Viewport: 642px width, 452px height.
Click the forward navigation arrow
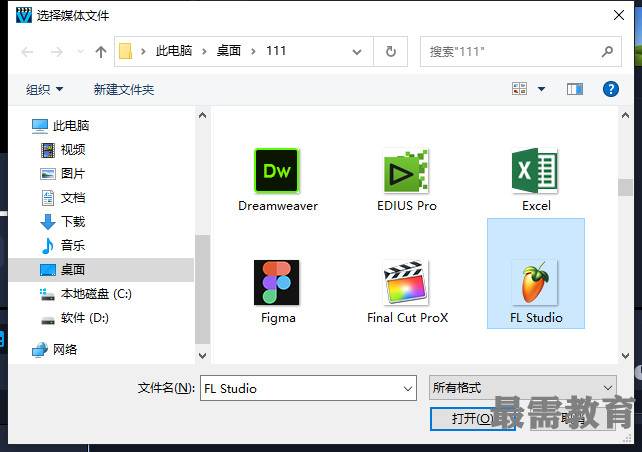(57, 52)
